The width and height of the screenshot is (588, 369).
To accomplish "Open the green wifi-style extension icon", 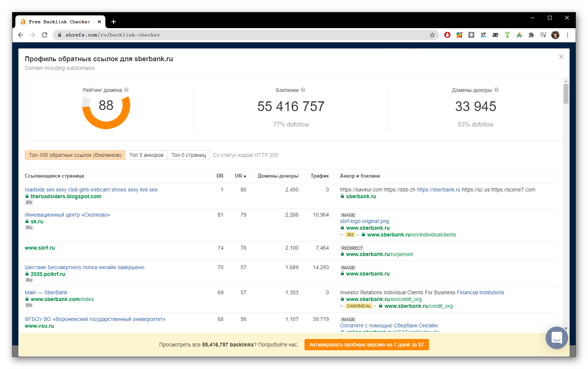I will click(507, 35).
